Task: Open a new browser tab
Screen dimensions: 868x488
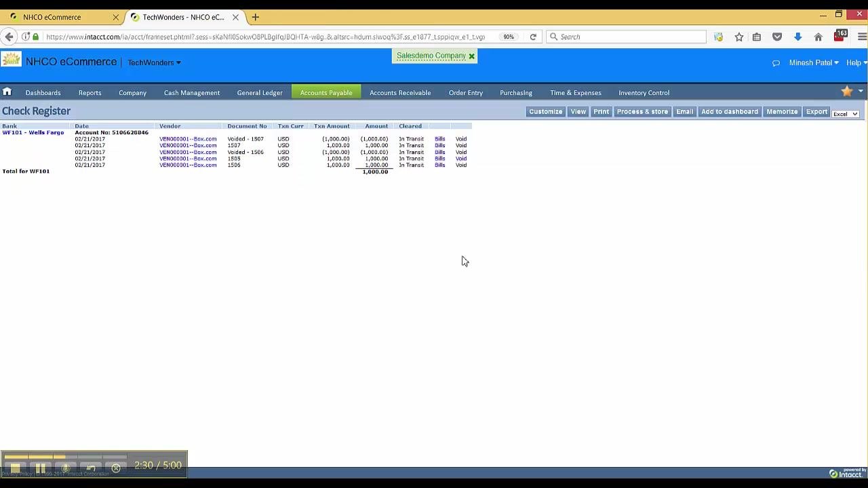Action: click(255, 17)
